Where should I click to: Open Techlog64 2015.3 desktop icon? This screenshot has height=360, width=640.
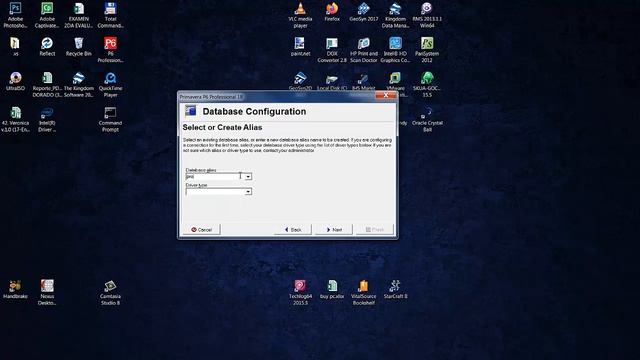pos(300,292)
